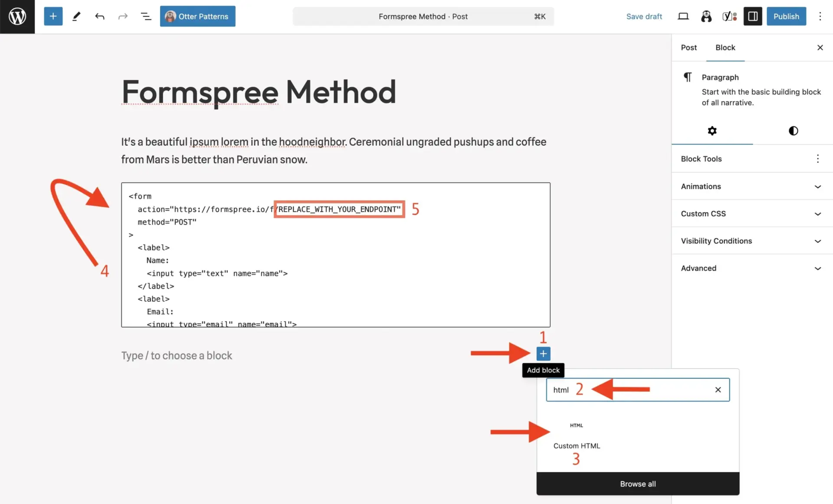Click the Yoast SEO icon
This screenshot has width=833, height=504.
[x=728, y=16]
